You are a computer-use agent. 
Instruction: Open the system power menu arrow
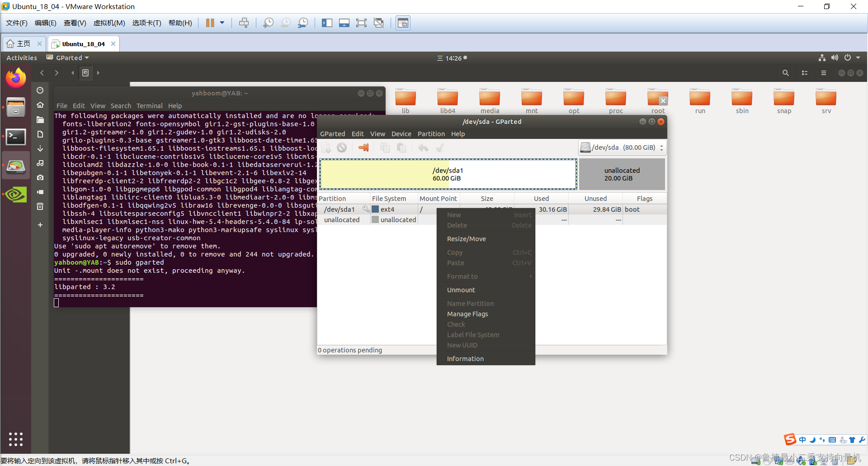[858, 58]
